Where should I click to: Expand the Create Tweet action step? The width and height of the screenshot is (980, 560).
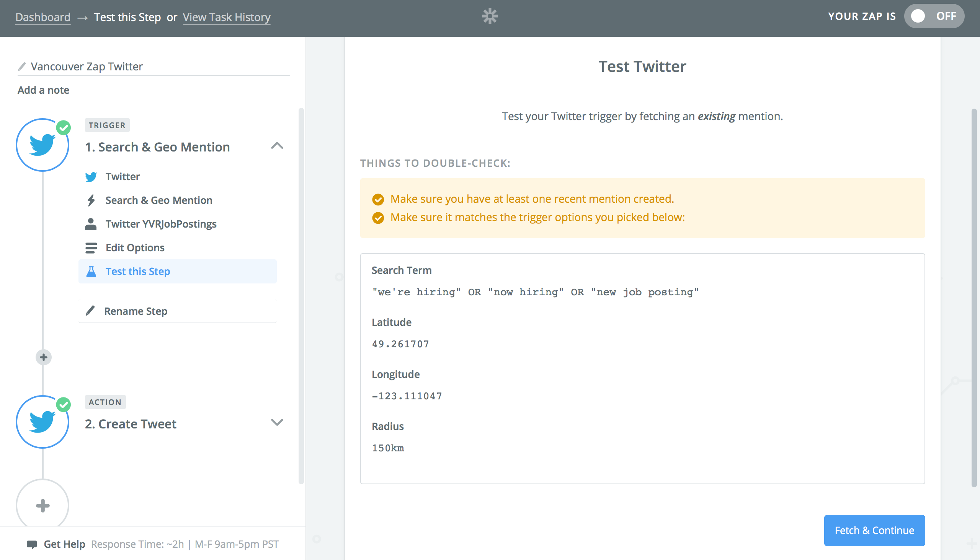(x=277, y=422)
